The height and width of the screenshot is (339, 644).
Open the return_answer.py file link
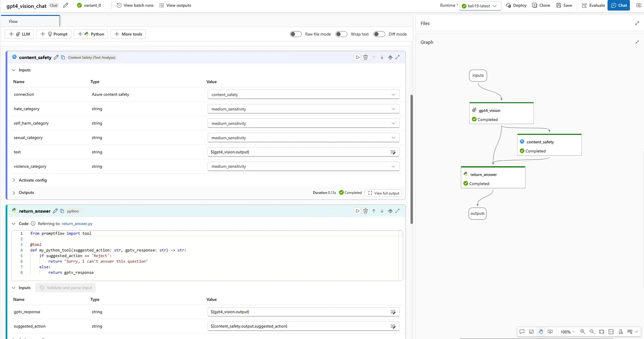tap(77, 224)
